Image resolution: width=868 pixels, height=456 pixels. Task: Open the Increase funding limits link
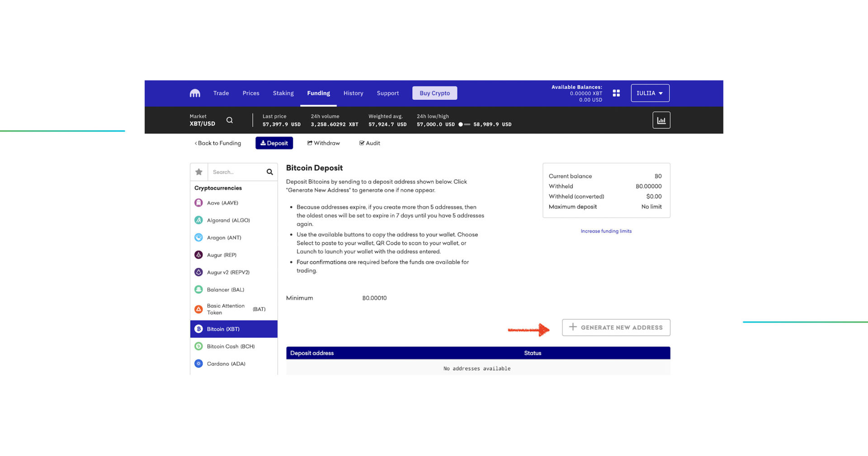click(606, 231)
